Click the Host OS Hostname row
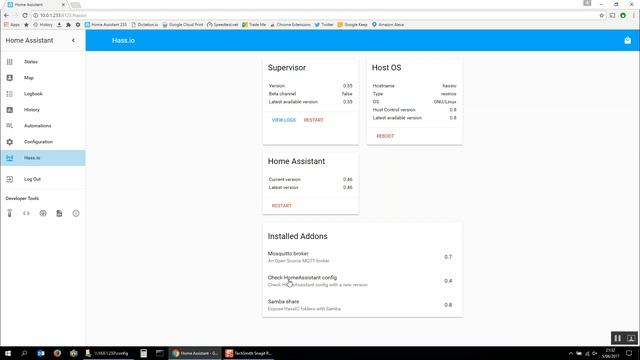The image size is (640, 360). click(x=414, y=86)
